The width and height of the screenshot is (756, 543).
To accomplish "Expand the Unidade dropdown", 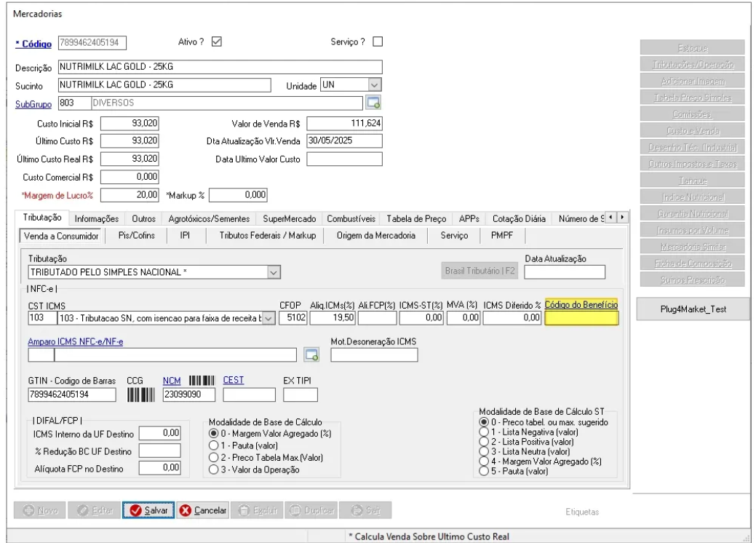I will (x=375, y=85).
